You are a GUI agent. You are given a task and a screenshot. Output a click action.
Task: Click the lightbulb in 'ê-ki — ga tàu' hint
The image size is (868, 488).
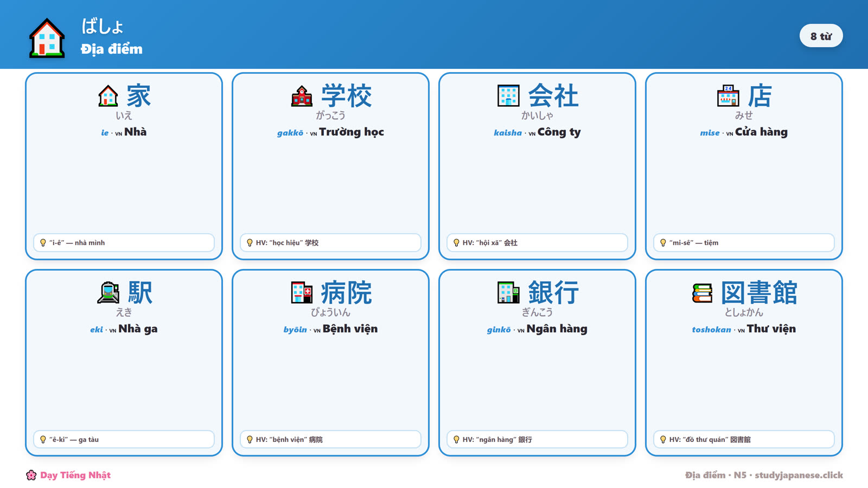[43, 440]
